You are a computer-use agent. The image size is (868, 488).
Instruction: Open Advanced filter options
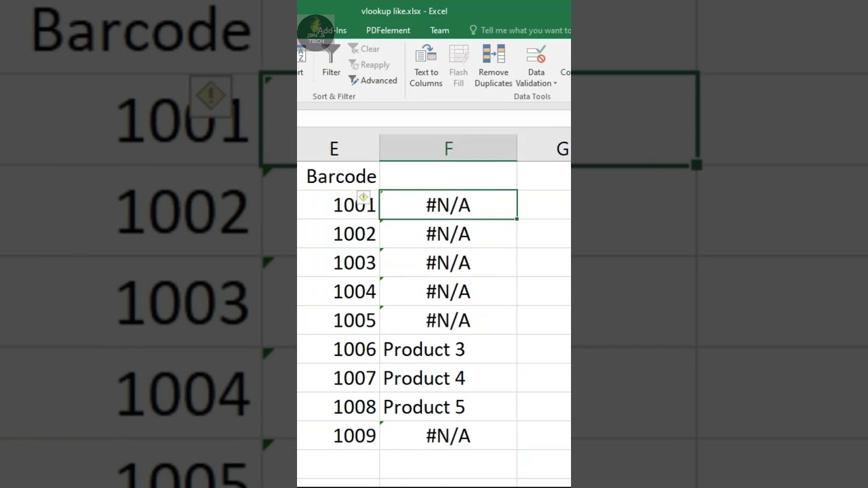coord(373,80)
